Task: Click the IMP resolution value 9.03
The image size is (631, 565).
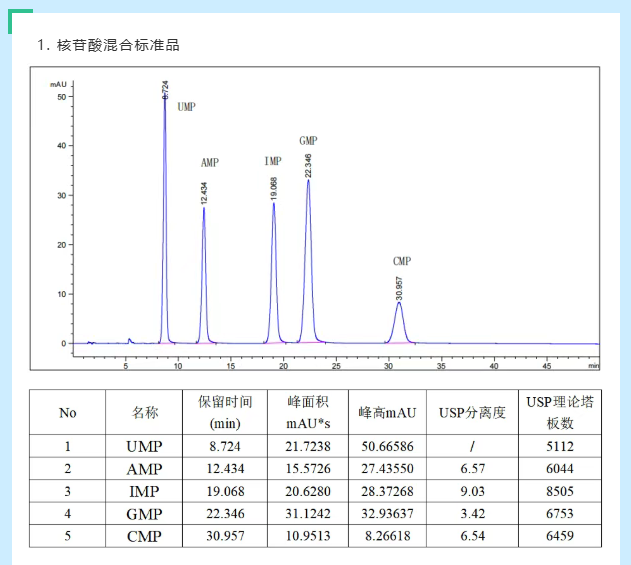Action: pyautogui.click(x=473, y=491)
